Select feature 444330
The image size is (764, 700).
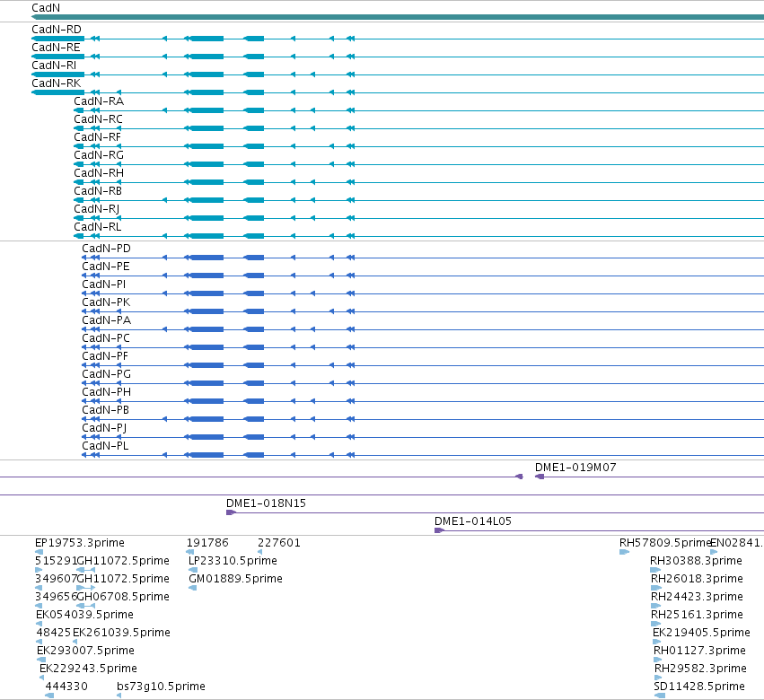66,687
